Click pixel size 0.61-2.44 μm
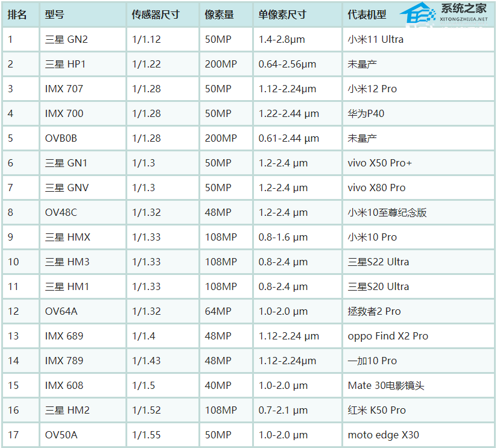The image size is (497, 448). 289,138
